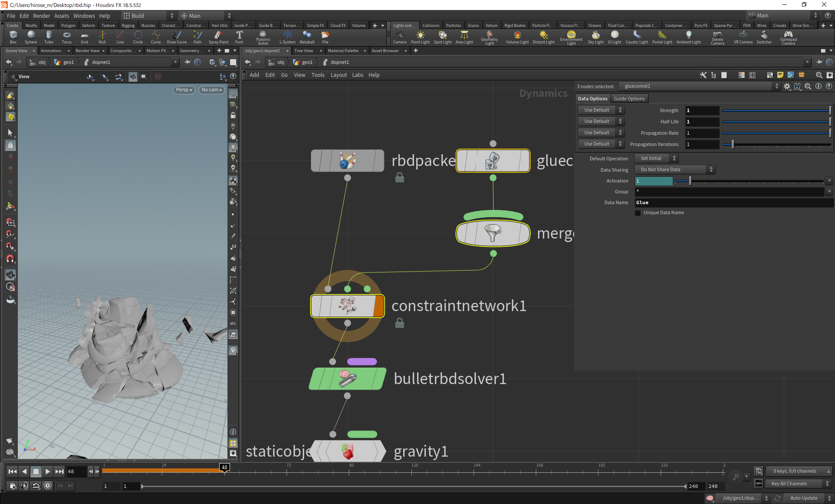Add a Point Light from the shelf
The image size is (835, 504).
pos(420,37)
